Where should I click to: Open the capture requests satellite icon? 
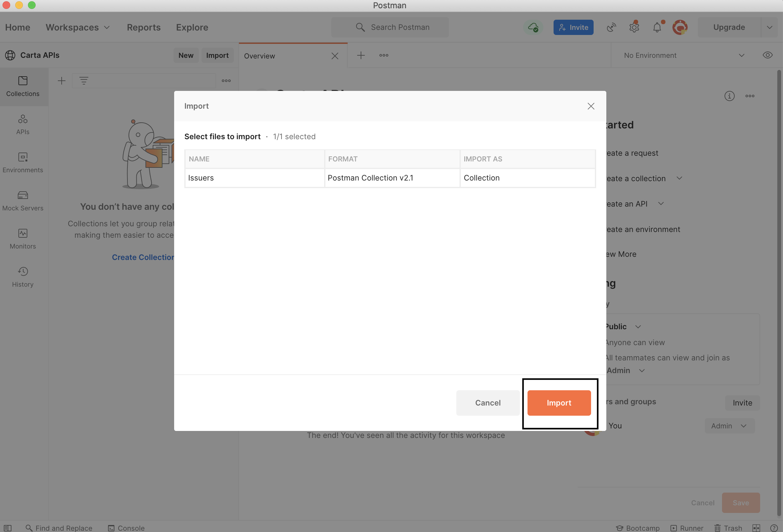(x=611, y=27)
